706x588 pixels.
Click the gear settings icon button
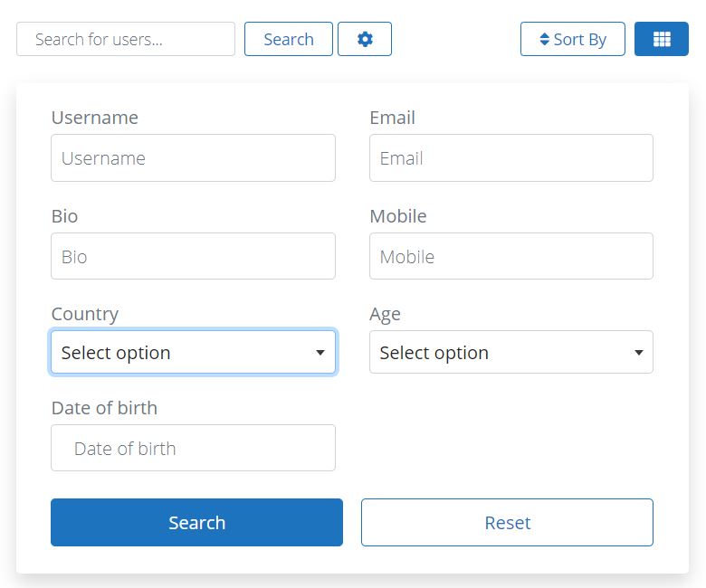pos(364,39)
